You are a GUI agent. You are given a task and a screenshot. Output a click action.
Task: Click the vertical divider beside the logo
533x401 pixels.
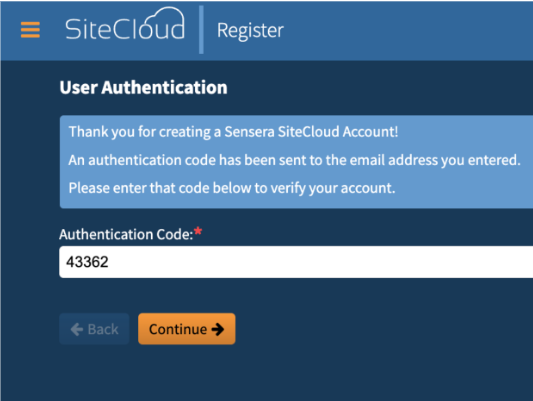click(201, 30)
